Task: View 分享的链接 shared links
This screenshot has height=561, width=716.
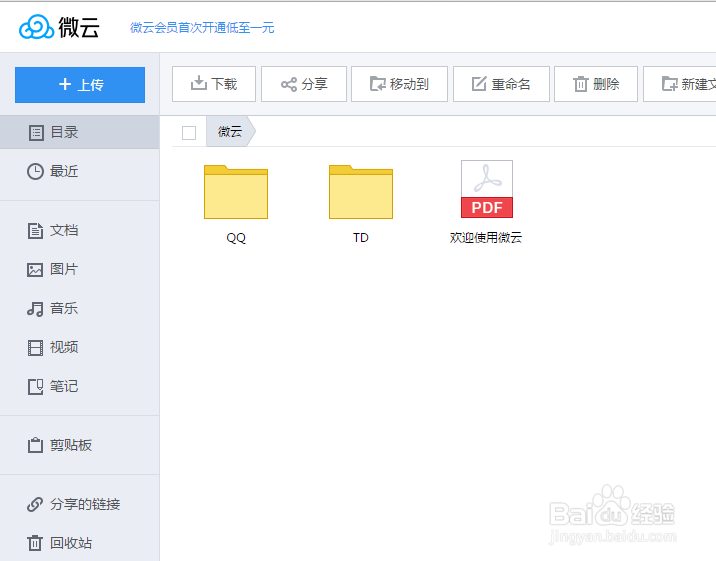Action: 79,504
